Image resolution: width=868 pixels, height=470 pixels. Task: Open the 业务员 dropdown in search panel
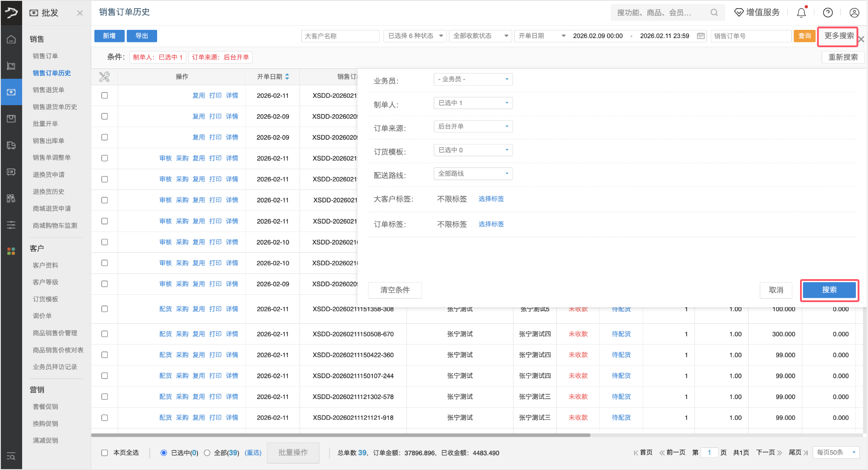coord(473,79)
